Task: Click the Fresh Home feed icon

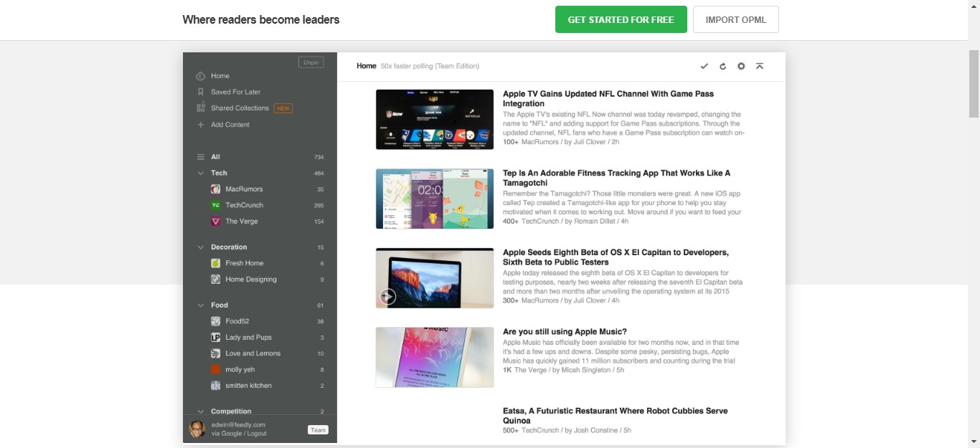Action: (216, 263)
